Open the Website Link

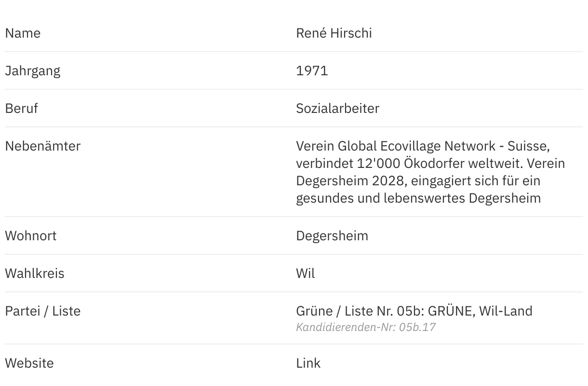point(308,363)
